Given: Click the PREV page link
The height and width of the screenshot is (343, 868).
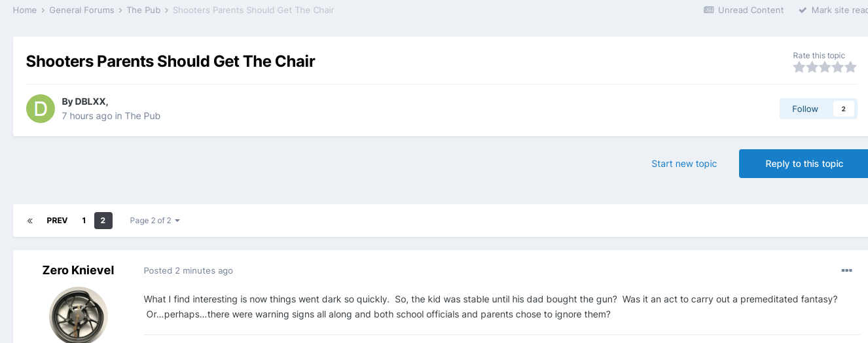Looking at the screenshot, I should [x=57, y=221].
